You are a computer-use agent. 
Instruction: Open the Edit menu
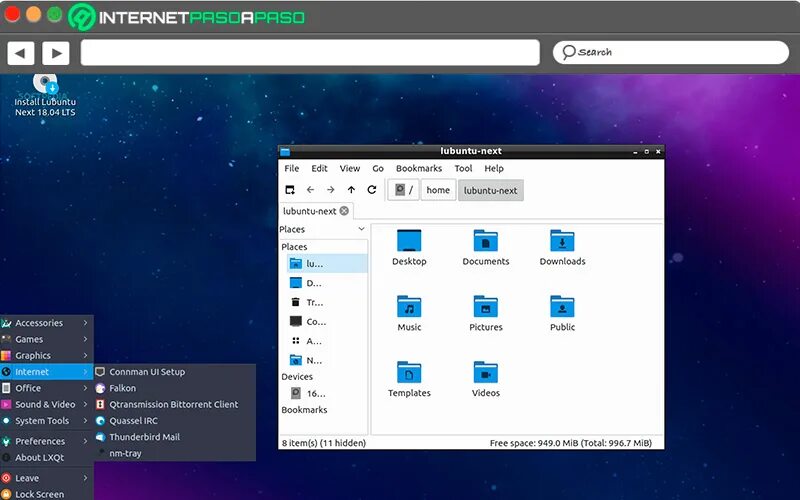click(319, 168)
